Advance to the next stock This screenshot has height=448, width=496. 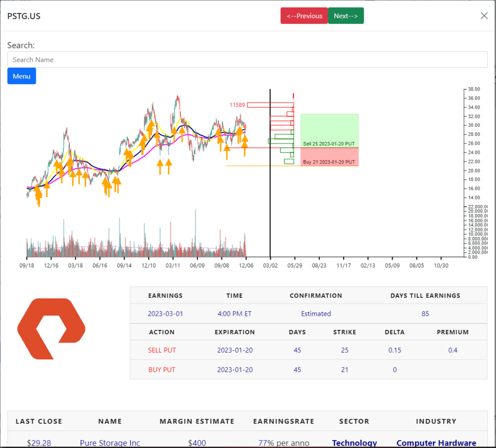coord(346,16)
